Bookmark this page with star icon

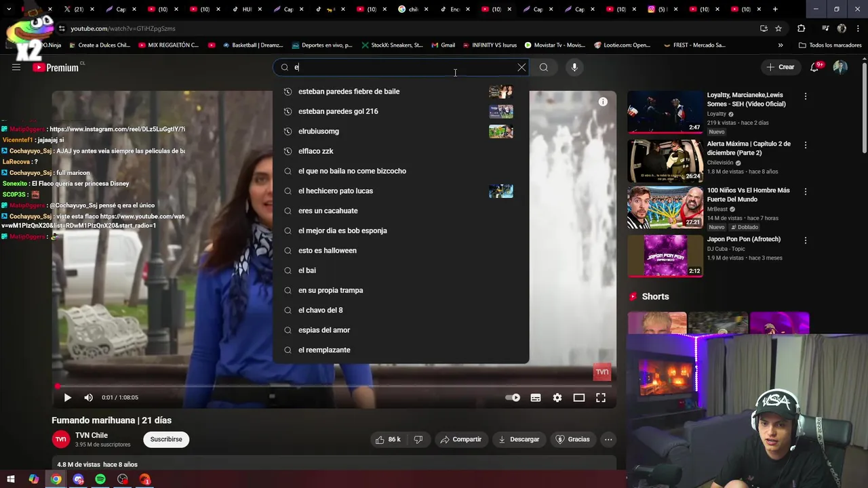pos(778,28)
